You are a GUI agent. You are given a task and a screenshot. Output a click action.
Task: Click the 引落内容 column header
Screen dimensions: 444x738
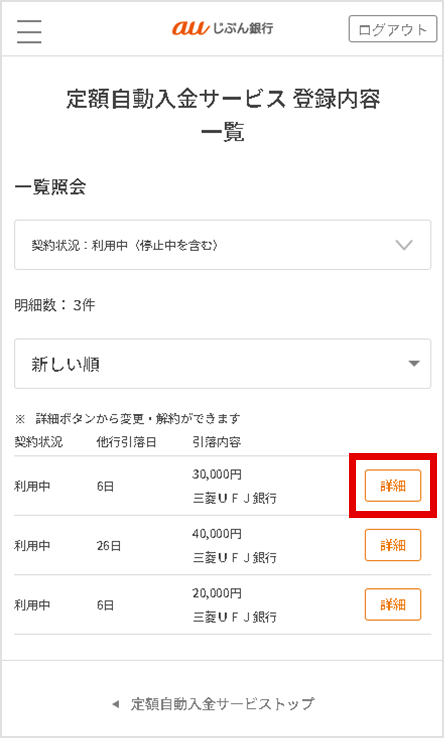pos(216,442)
